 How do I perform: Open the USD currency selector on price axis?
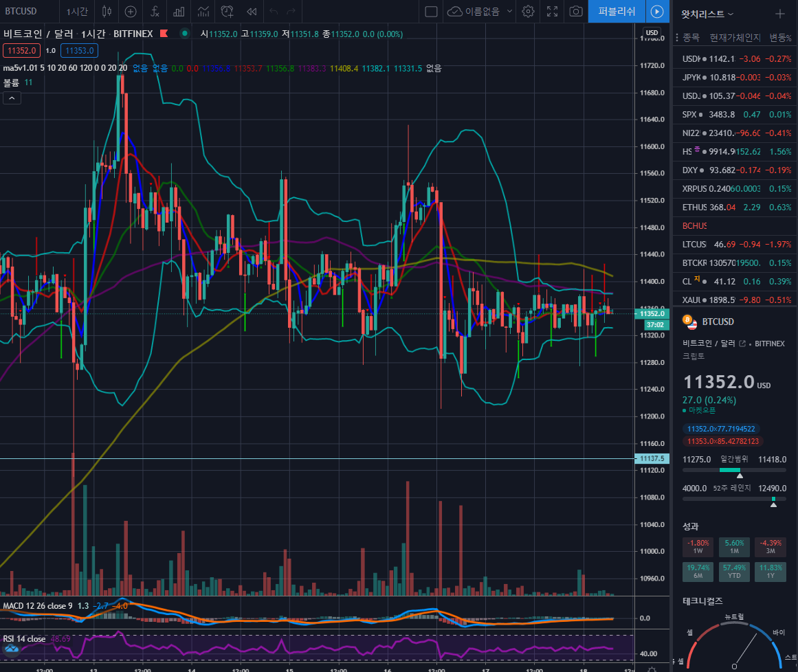pos(652,32)
